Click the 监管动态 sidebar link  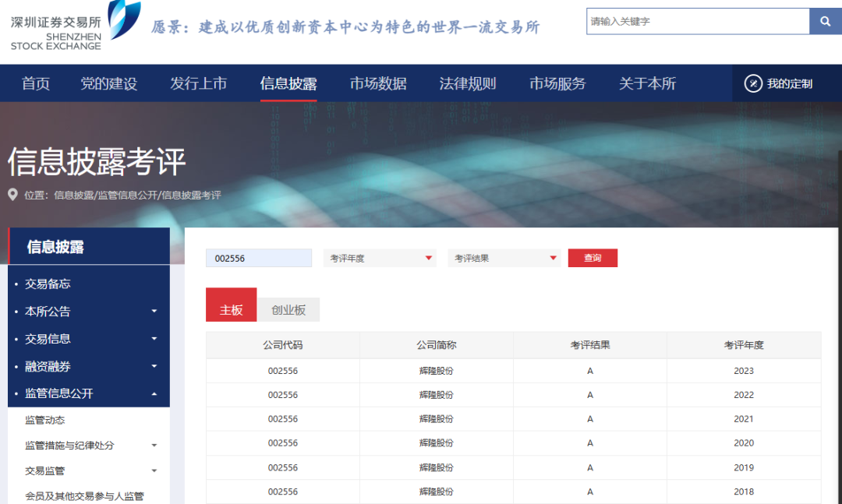click(x=45, y=420)
